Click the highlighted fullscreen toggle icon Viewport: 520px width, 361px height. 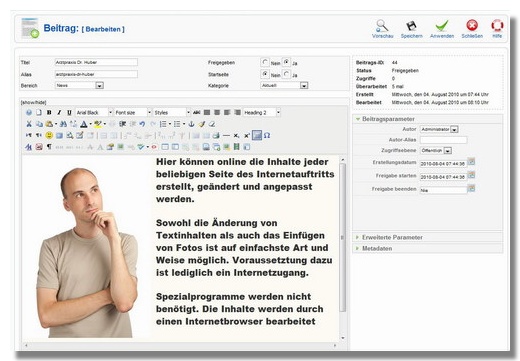(257, 135)
